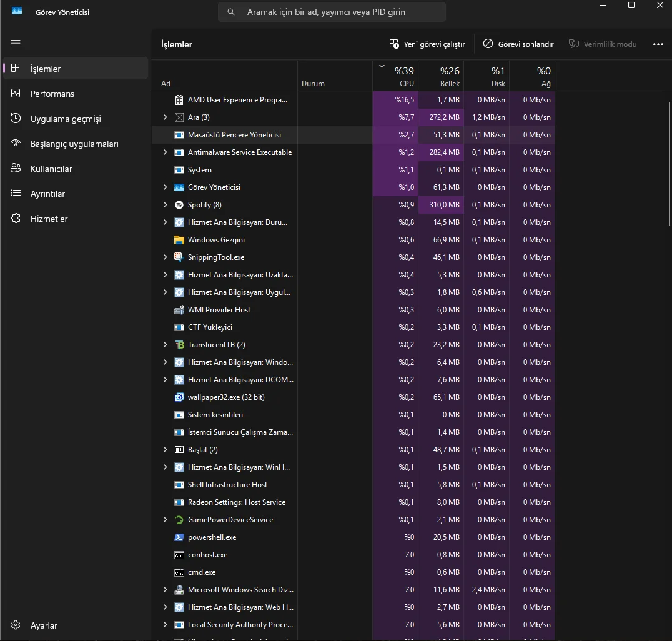
Task: Sort processes by Bellek column
Action: pyautogui.click(x=441, y=77)
